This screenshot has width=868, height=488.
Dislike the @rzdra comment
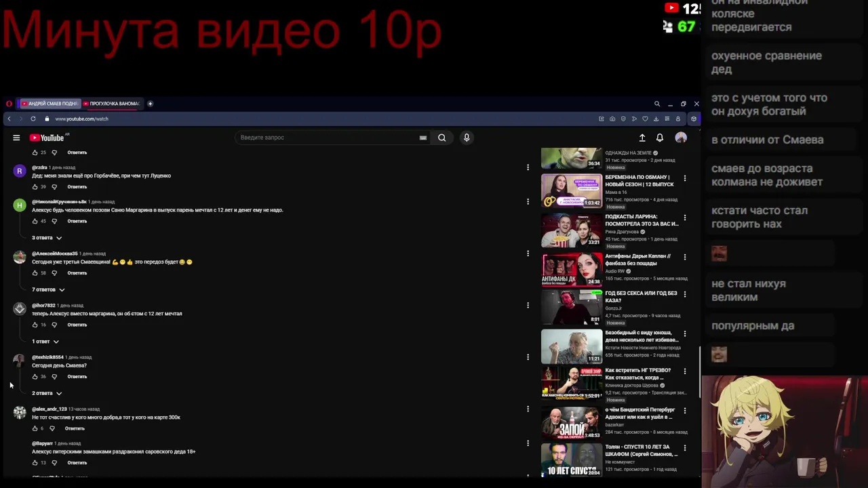(54, 186)
